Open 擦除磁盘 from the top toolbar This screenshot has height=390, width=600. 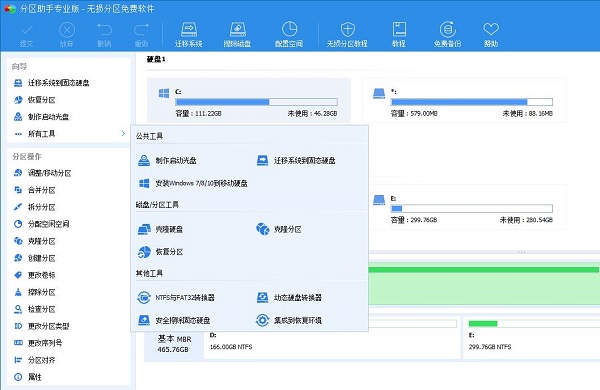[238, 35]
